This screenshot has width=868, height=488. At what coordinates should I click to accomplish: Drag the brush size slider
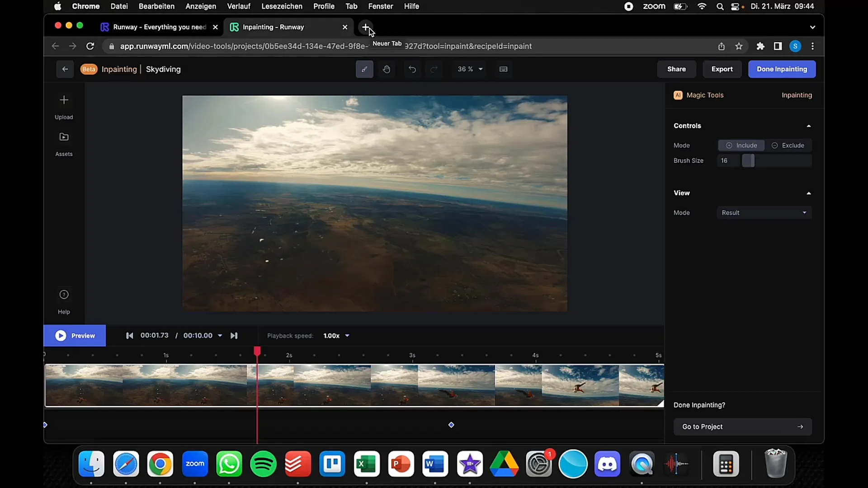(748, 160)
